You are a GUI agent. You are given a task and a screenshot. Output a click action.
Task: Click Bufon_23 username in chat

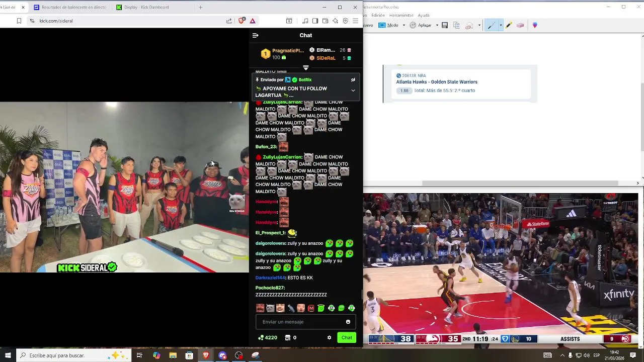click(266, 147)
